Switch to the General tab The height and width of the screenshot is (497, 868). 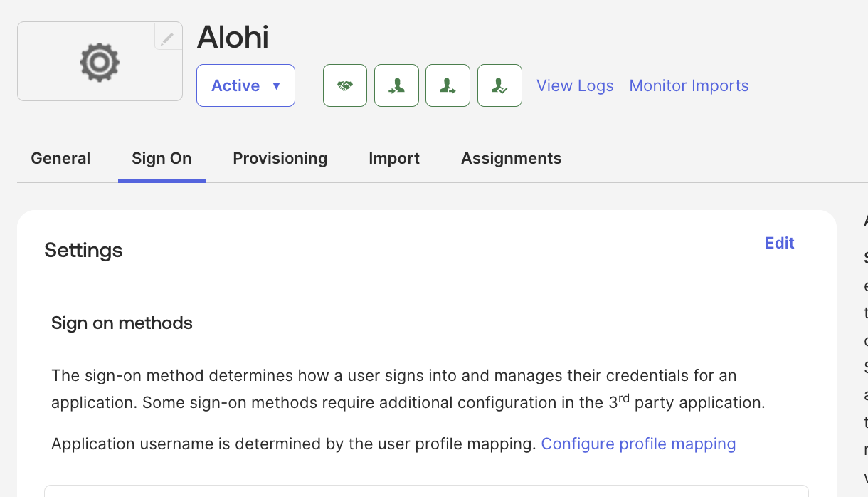(60, 158)
